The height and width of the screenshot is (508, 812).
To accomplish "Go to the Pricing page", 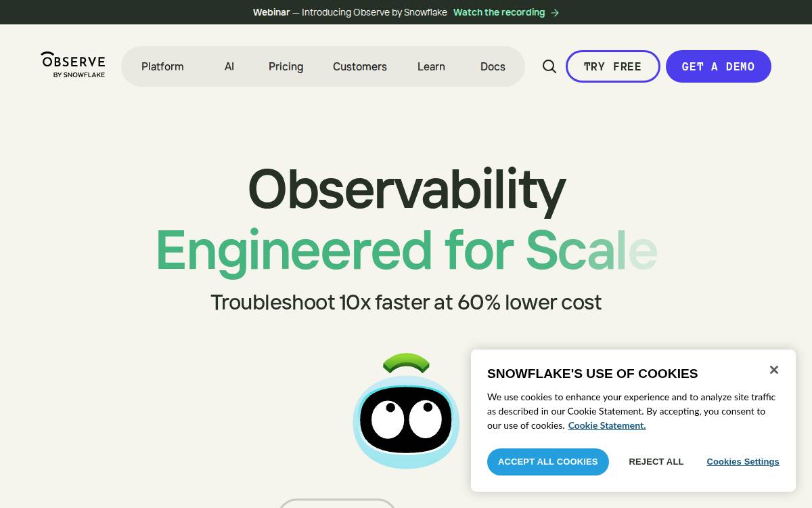I will click(x=286, y=66).
